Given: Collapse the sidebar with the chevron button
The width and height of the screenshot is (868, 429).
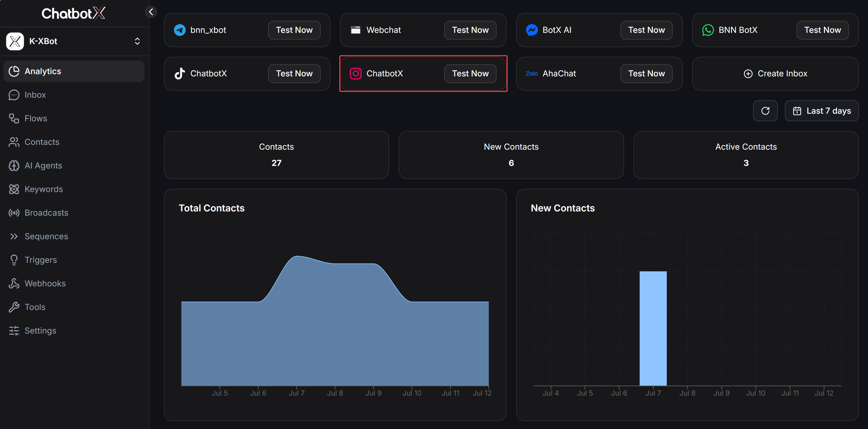Looking at the screenshot, I should pyautogui.click(x=151, y=12).
